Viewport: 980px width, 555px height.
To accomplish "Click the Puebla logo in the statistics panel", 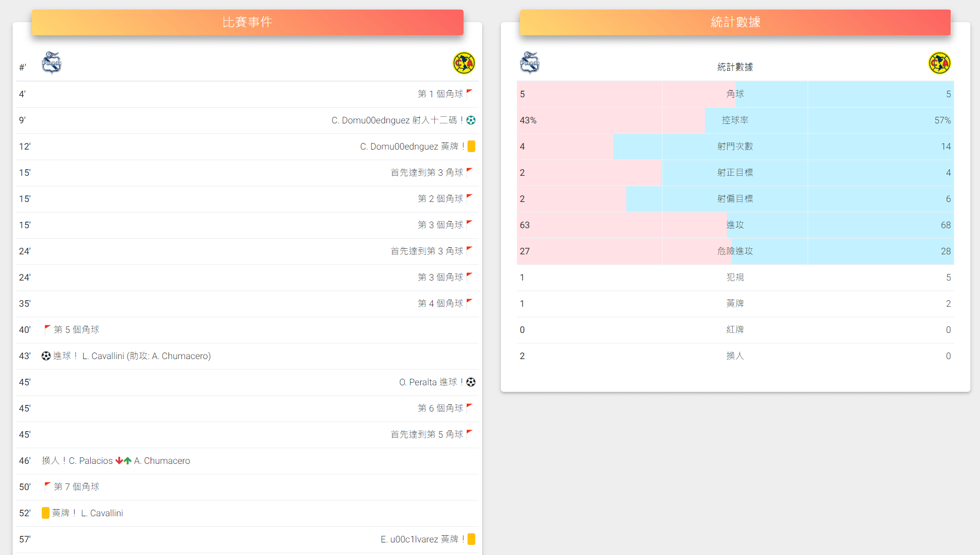I will coord(530,62).
